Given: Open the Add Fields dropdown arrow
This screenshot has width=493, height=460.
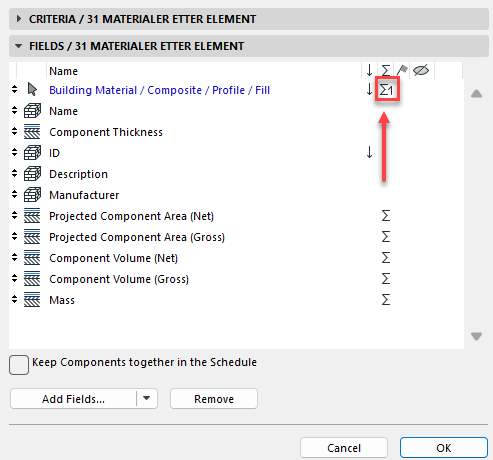Looking at the screenshot, I should pyautogui.click(x=147, y=398).
